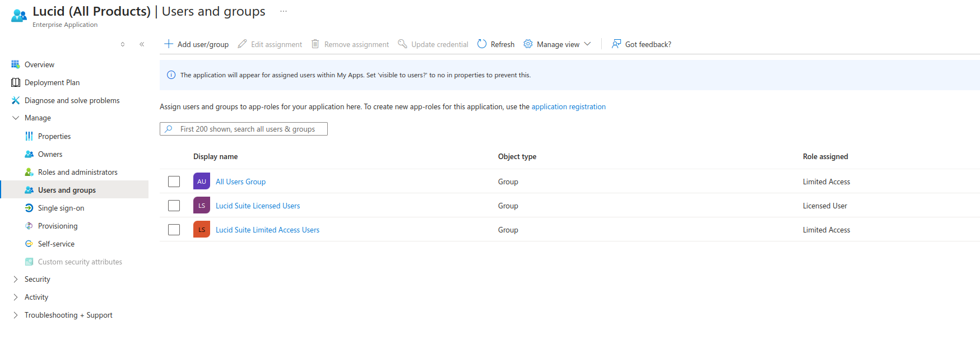Navigate to Owners
This screenshot has width=980, height=344.
point(50,154)
